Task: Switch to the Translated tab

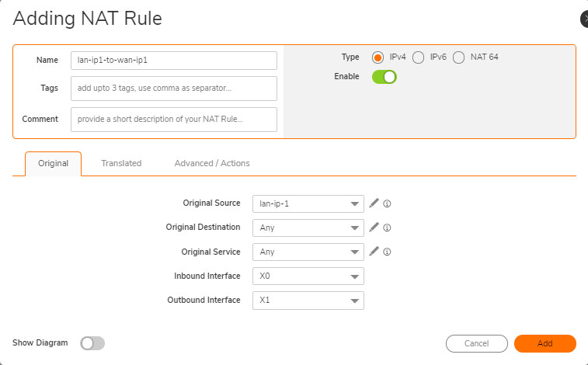Action: coord(121,163)
